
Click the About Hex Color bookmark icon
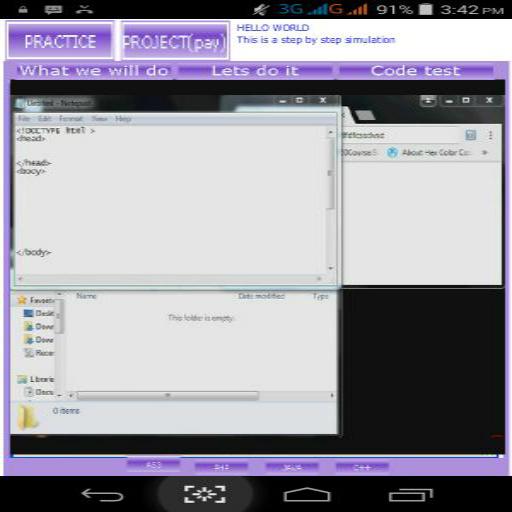click(392, 153)
